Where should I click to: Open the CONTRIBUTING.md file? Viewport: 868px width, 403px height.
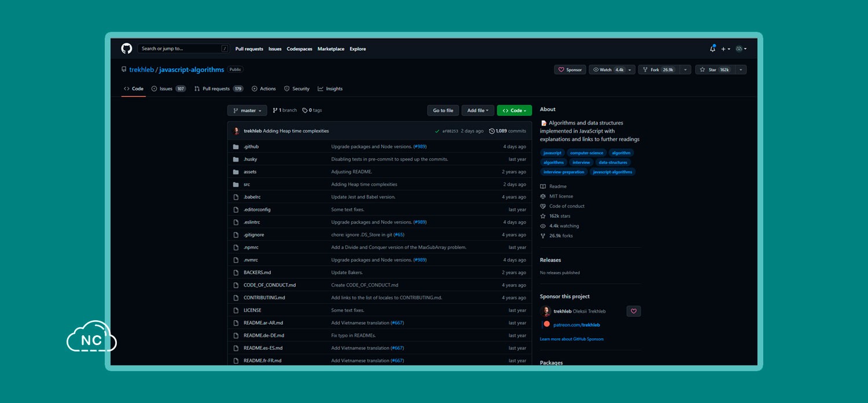tap(264, 298)
